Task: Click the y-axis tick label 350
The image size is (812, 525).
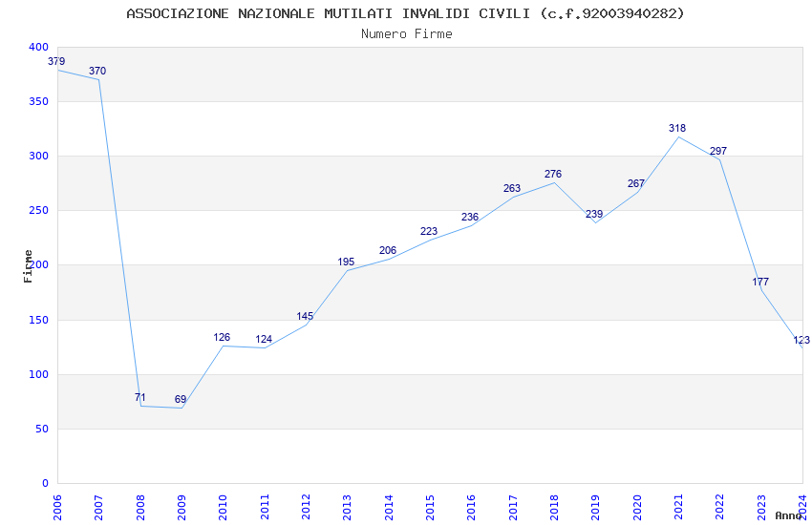Action: (39, 101)
